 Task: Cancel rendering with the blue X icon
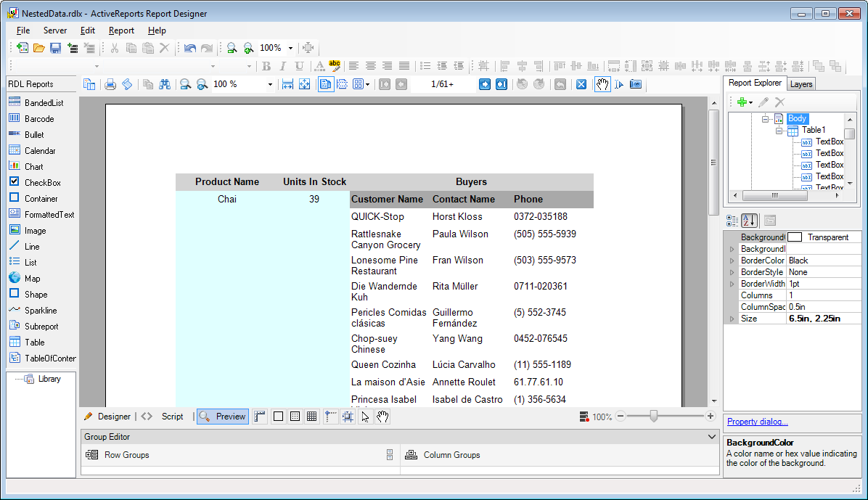pos(581,84)
